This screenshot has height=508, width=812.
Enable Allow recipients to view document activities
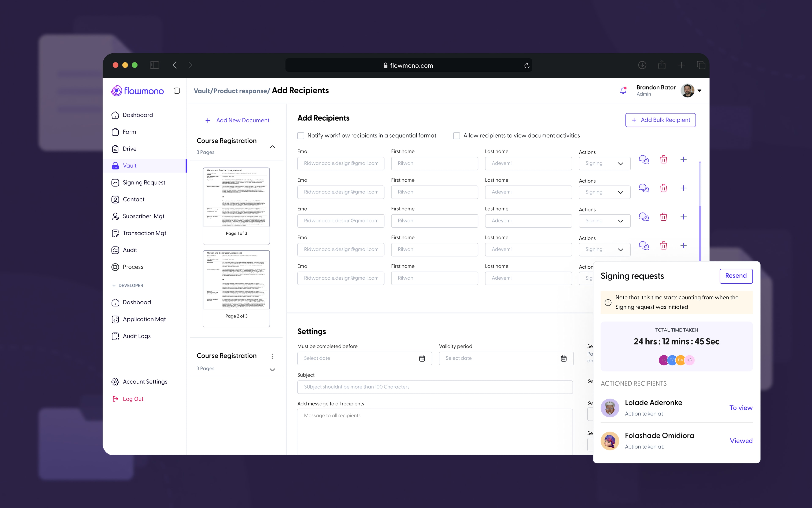pyautogui.click(x=456, y=136)
